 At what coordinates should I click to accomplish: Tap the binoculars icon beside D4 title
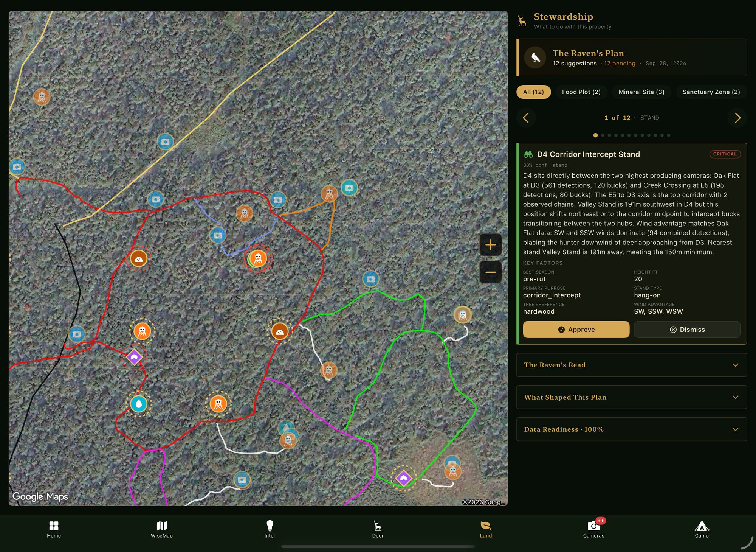pos(528,154)
